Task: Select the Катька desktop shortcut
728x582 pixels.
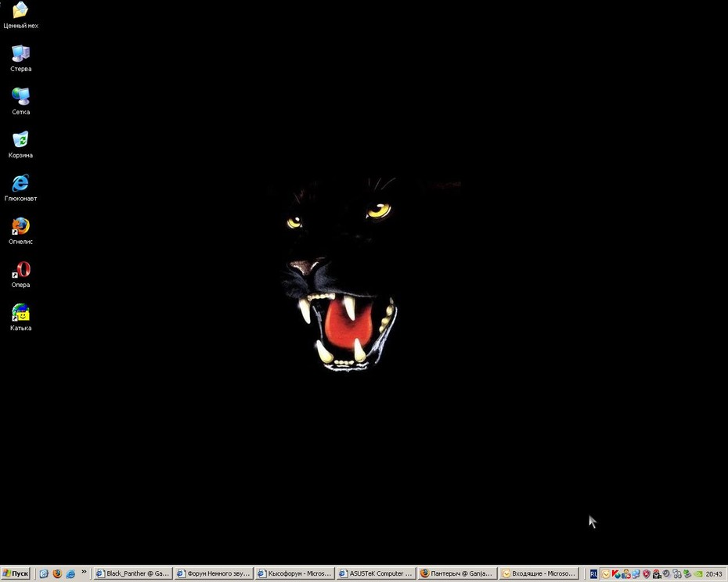Action: 20,318
